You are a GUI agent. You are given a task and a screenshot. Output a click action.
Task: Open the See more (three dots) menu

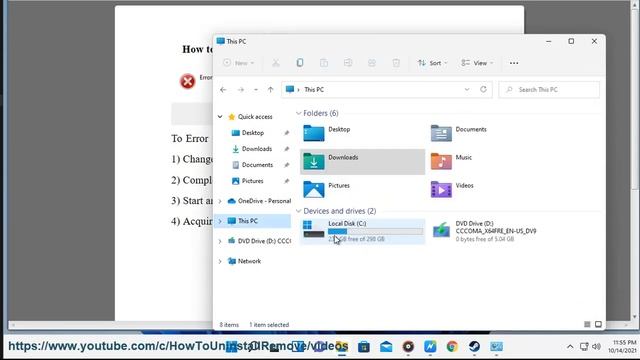(x=514, y=63)
